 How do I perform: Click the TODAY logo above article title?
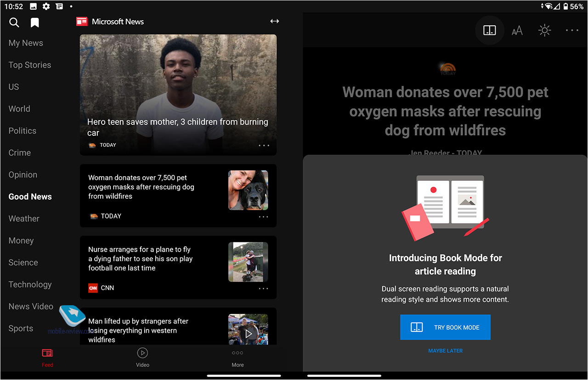point(447,69)
